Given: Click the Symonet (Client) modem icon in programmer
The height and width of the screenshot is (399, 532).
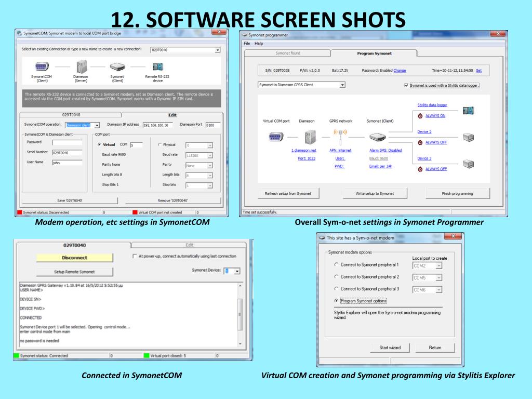Looking at the screenshot, I should [x=378, y=137].
